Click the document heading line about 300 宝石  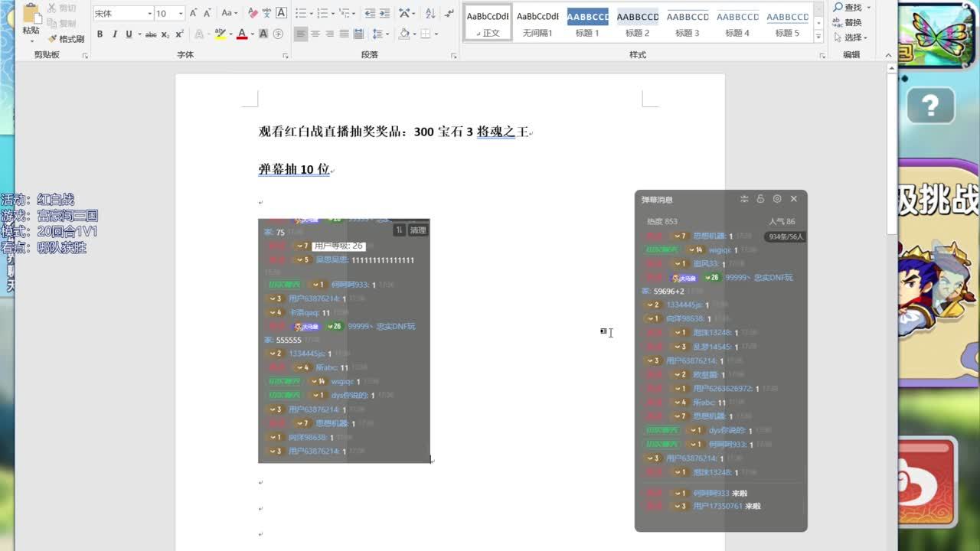tap(394, 132)
